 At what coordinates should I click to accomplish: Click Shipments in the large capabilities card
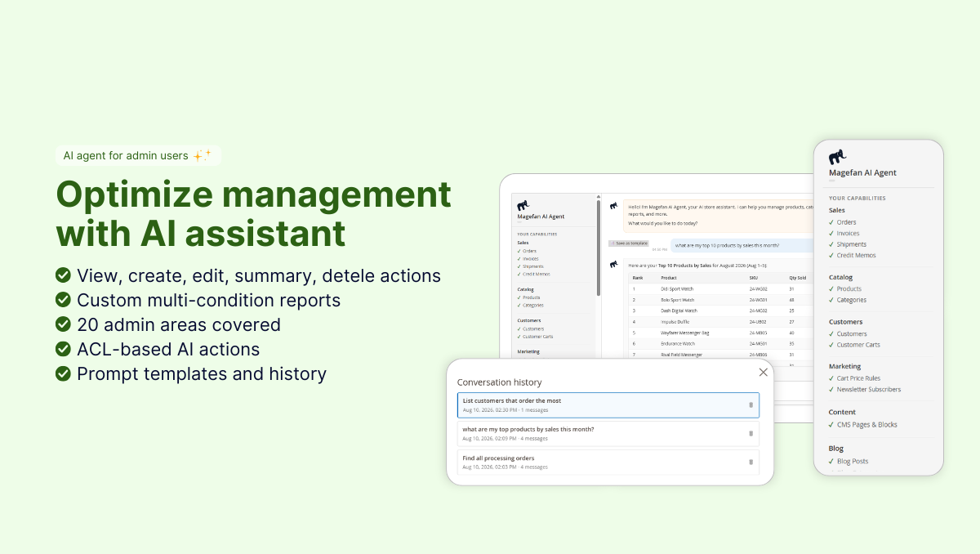[851, 244]
